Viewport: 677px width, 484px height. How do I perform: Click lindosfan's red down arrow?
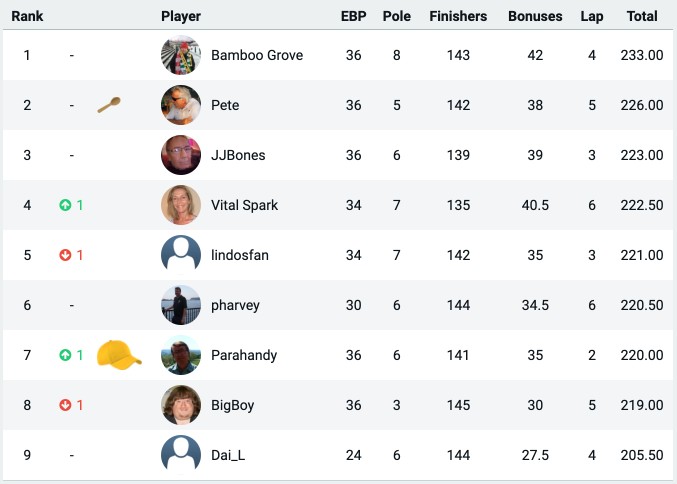[65, 255]
